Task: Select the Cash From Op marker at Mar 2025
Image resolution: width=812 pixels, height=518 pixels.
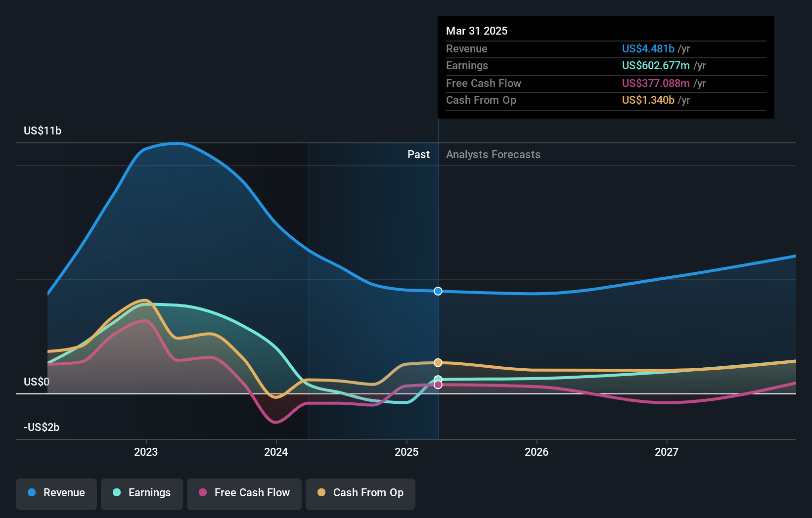Action: coord(438,363)
